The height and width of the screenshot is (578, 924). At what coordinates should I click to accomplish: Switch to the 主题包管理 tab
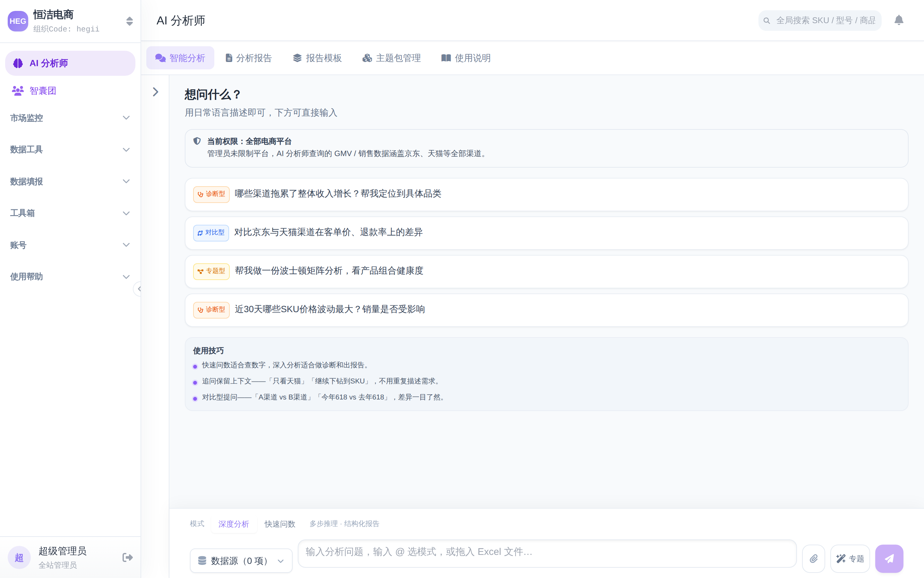pyautogui.click(x=392, y=58)
